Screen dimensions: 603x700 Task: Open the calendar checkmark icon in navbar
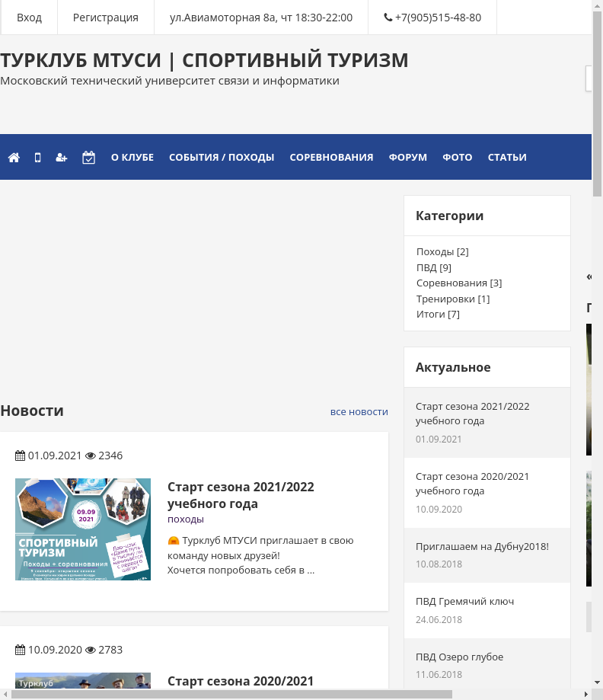click(x=88, y=158)
